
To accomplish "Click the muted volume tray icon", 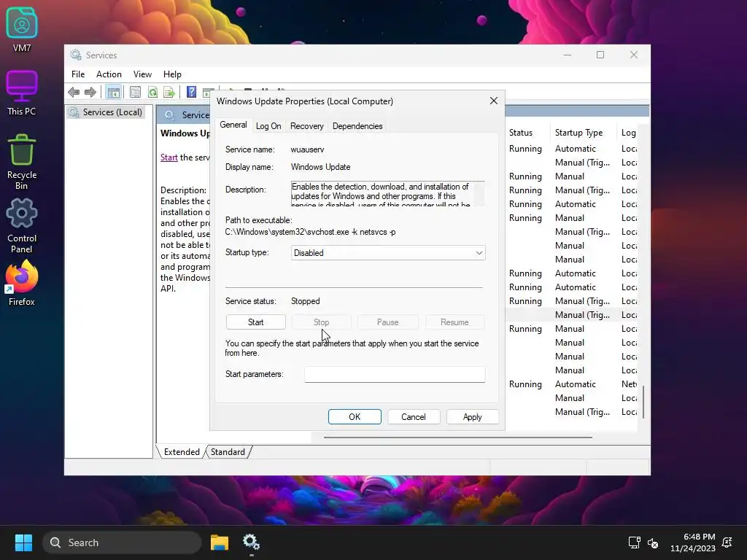I will [x=653, y=542].
